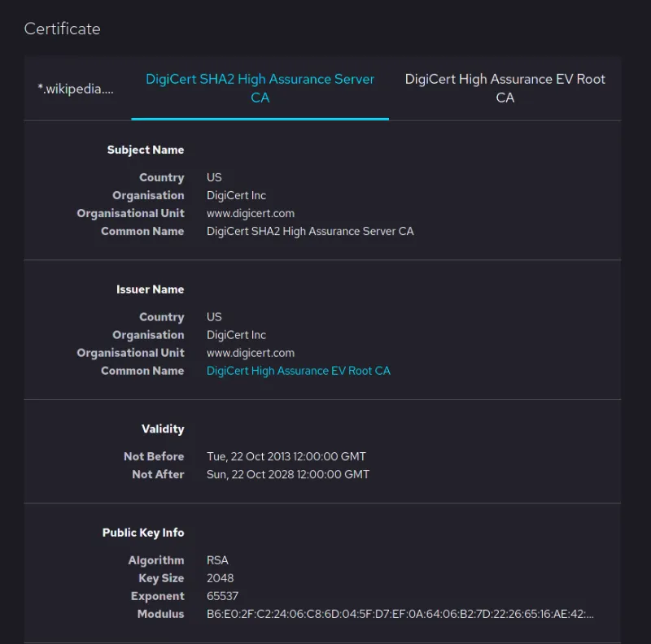The width and height of the screenshot is (651, 644).
Task: Click the Public Key Info heading
Action: (x=143, y=533)
